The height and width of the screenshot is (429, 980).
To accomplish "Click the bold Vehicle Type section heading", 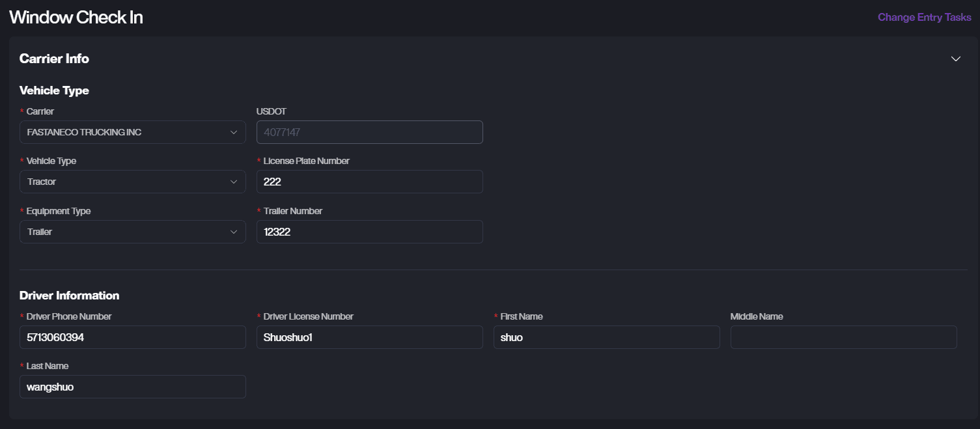I will (x=54, y=90).
